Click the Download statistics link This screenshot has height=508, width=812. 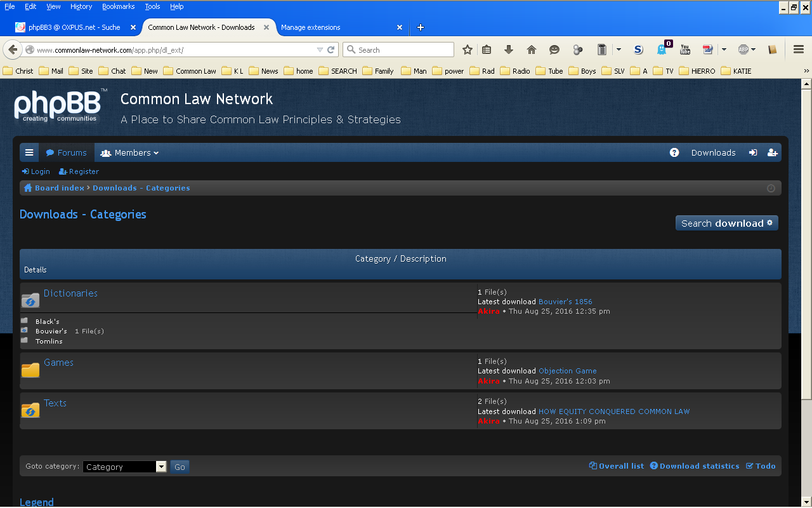click(x=699, y=466)
